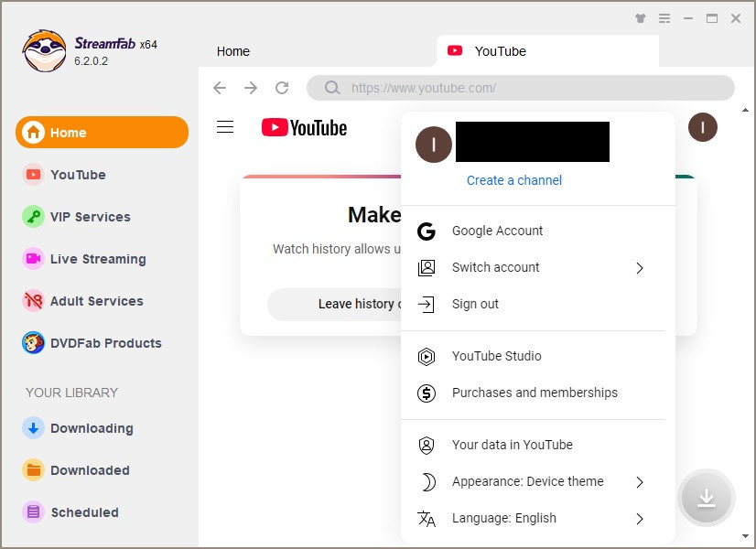The height and width of the screenshot is (549, 756).
Task: Click the Sign out arrow icon
Action: [427, 305]
